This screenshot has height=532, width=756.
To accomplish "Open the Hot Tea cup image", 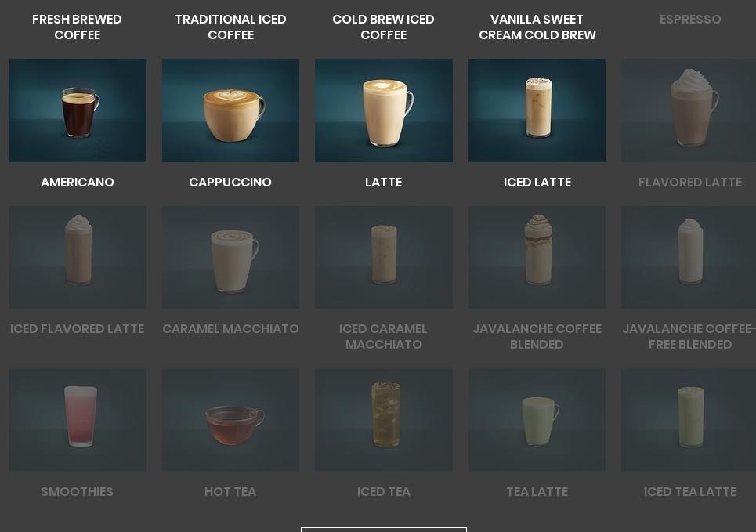I will [230, 420].
